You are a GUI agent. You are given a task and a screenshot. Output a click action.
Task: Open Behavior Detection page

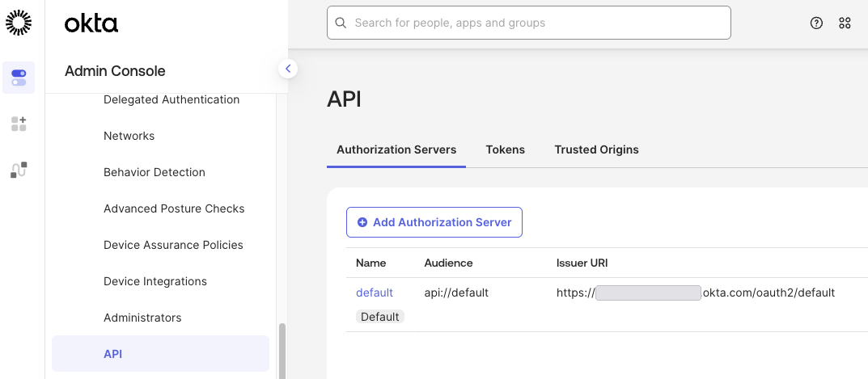click(155, 172)
